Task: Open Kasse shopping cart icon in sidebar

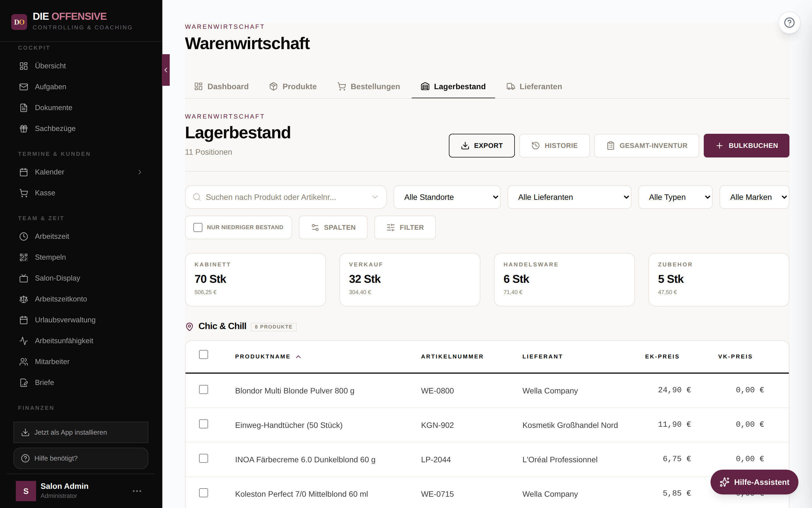Action: pyautogui.click(x=23, y=193)
